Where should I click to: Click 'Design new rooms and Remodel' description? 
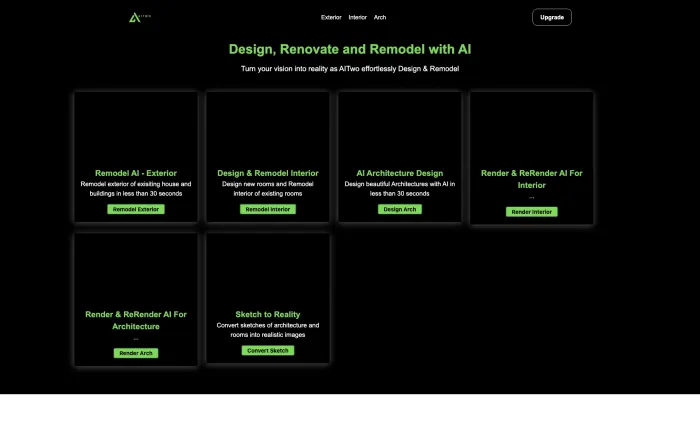[x=268, y=188]
